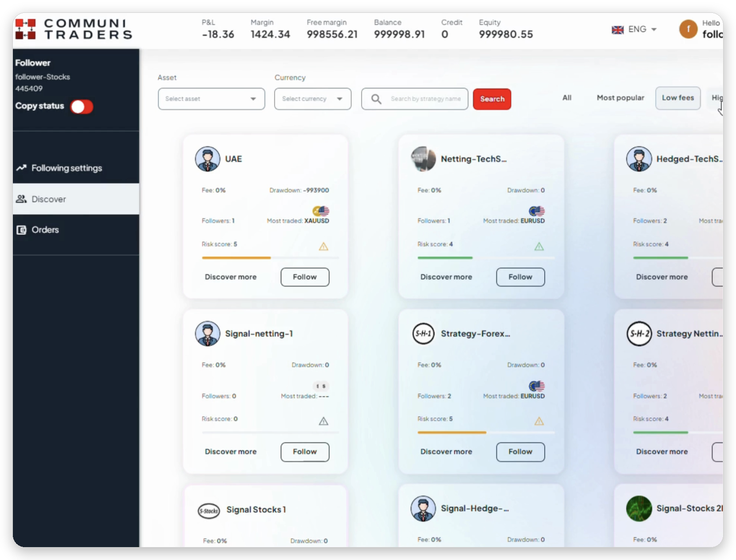Click the Strategy-Forex orange risk triangle
The width and height of the screenshot is (736, 560).
(x=539, y=421)
